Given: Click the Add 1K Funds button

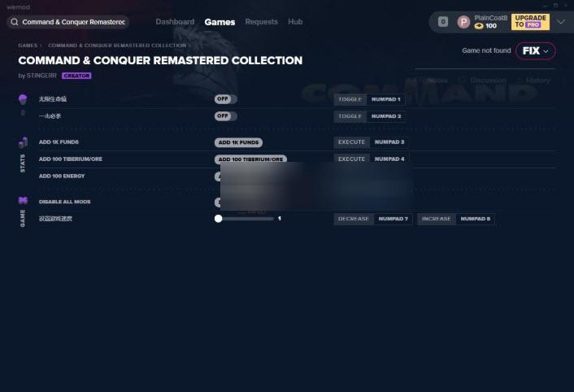Looking at the screenshot, I should click(238, 142).
